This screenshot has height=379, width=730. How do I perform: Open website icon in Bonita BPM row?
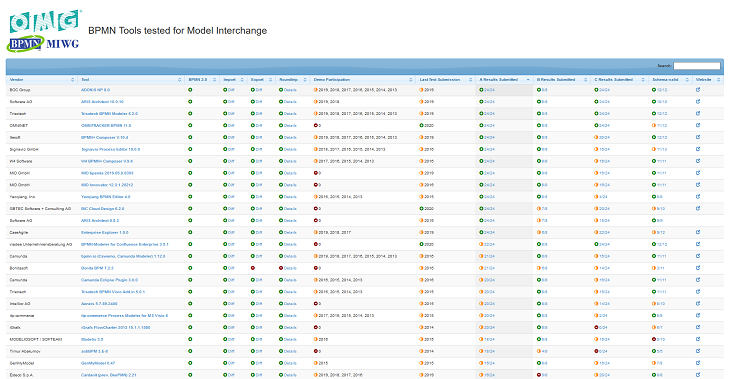(698, 268)
